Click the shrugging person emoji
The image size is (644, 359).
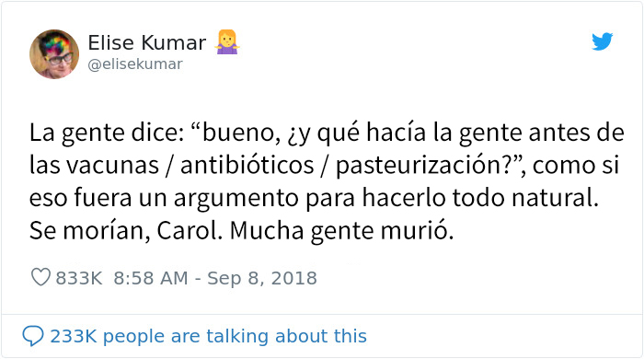click(x=226, y=42)
